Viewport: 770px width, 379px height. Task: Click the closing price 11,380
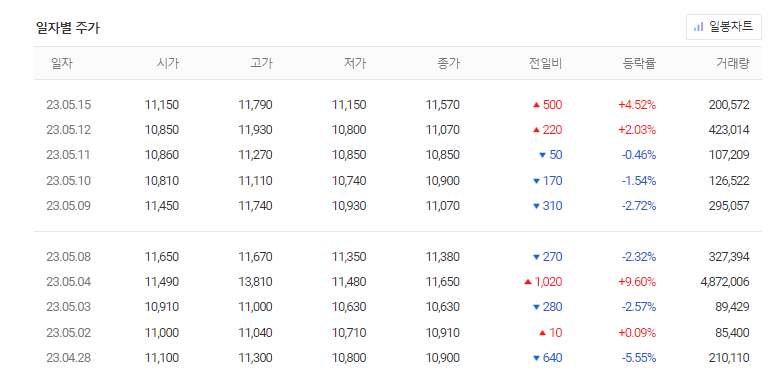click(x=443, y=257)
